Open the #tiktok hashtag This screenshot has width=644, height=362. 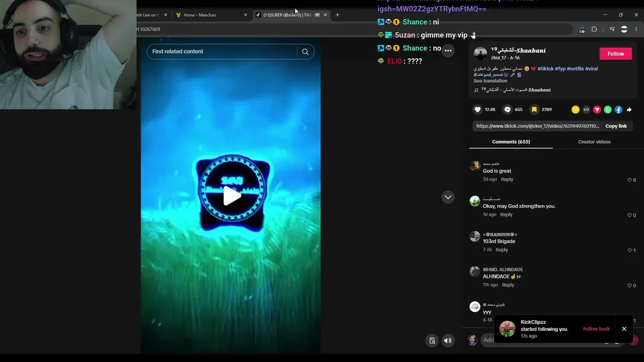point(545,69)
